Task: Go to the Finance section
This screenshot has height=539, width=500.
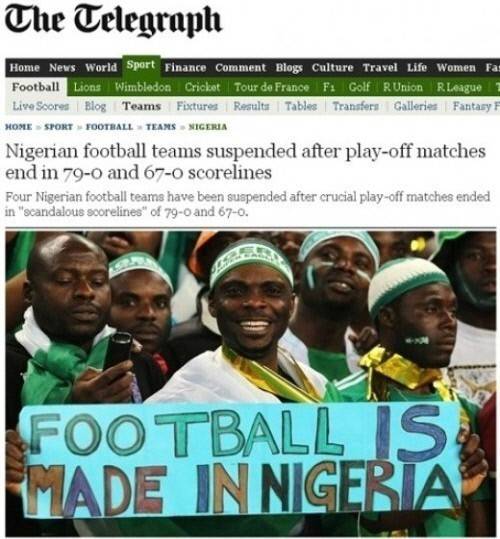Action: coord(186,68)
